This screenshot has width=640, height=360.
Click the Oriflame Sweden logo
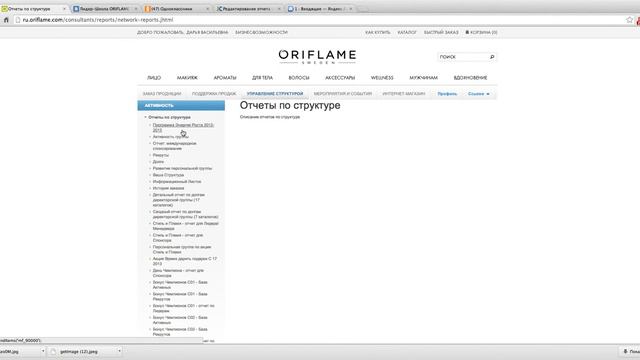point(317,57)
